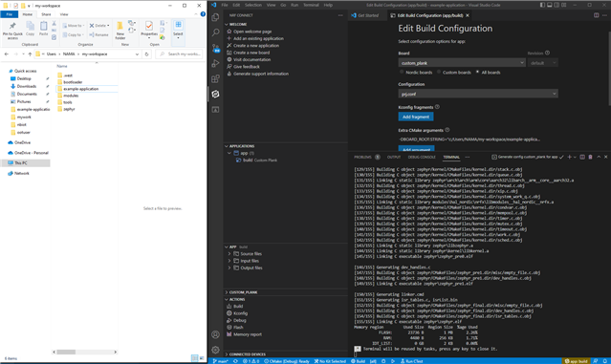Screen dimensions: 611x364
Task: Open the Revision dropdown showing default
Action: coord(543,63)
